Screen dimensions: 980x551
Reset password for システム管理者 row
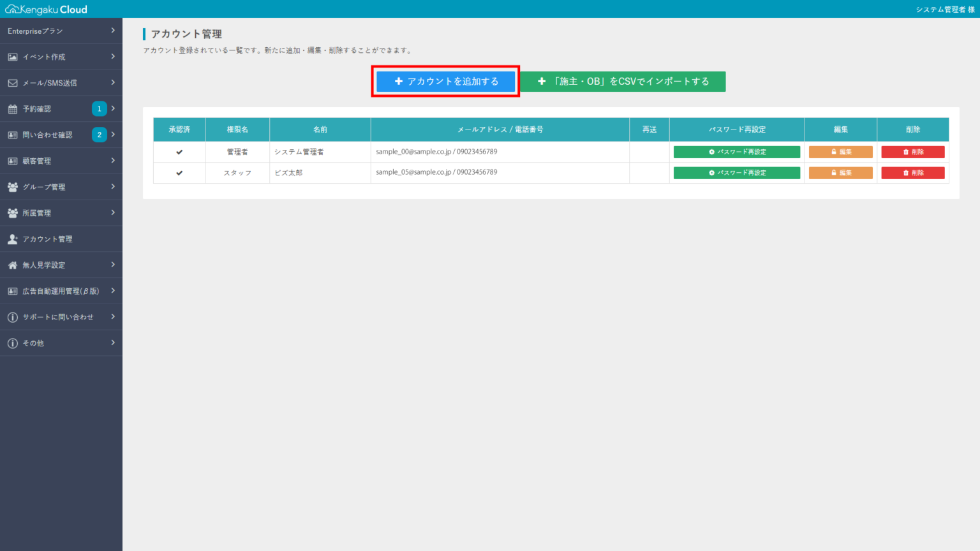tap(736, 152)
